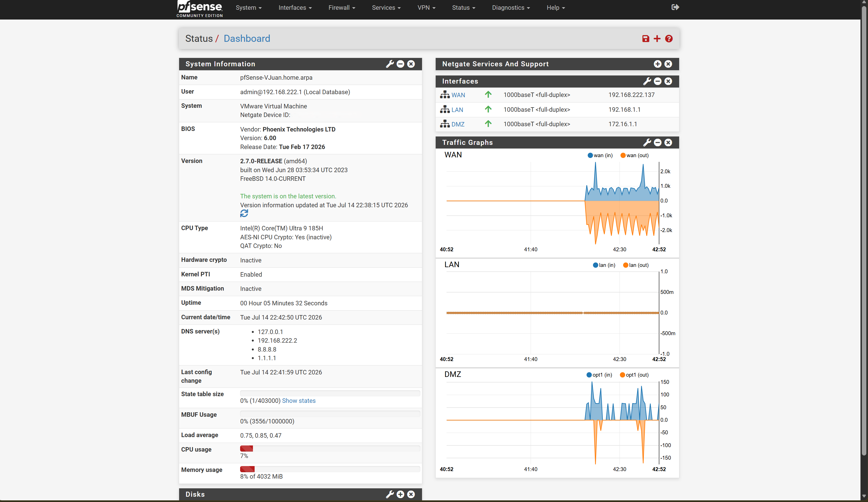The width and height of the screenshot is (868, 502).
Task: Configure System Information widget with wrench
Action: tap(389, 64)
